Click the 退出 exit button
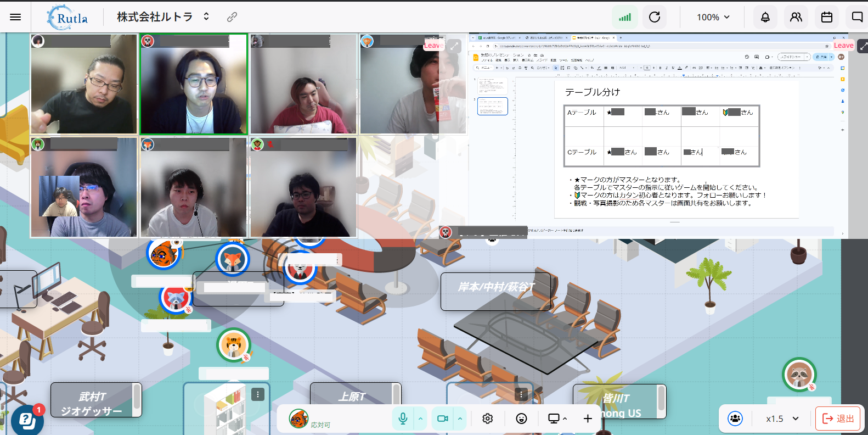 [x=839, y=419]
